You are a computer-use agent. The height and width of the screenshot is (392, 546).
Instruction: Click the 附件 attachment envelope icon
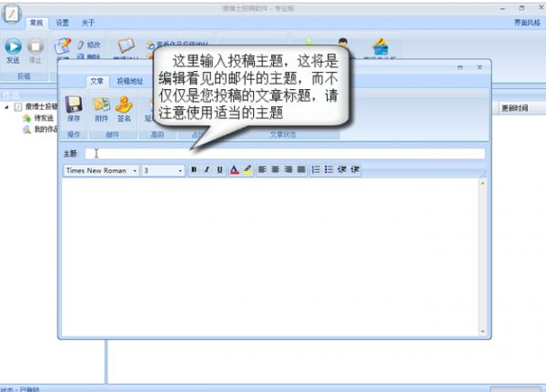click(102, 105)
